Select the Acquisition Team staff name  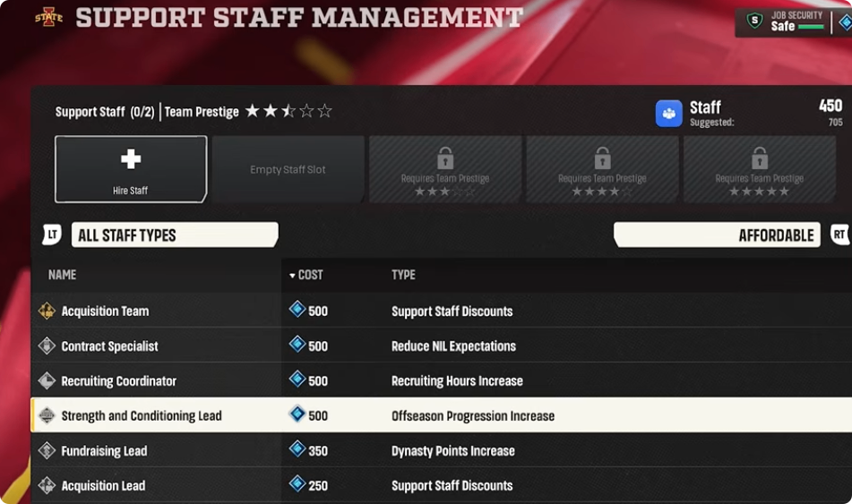tap(105, 312)
